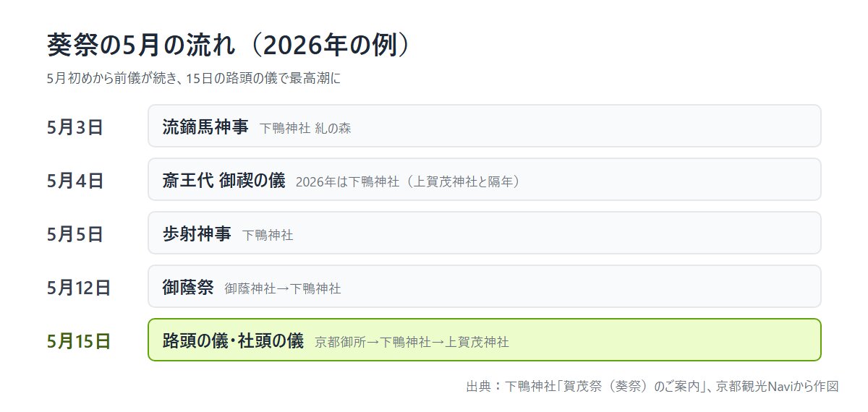Click the source line starting with 出典：下鴨神社

(652, 386)
